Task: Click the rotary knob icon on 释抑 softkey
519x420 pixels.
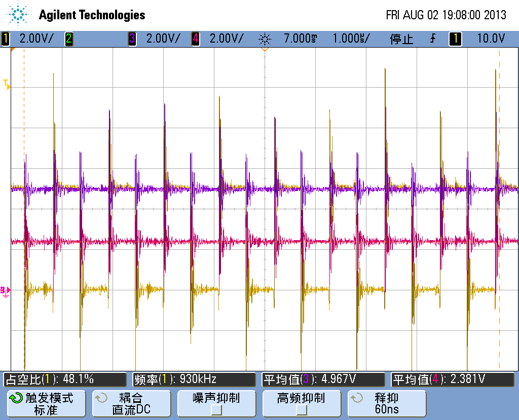Action: point(357,398)
